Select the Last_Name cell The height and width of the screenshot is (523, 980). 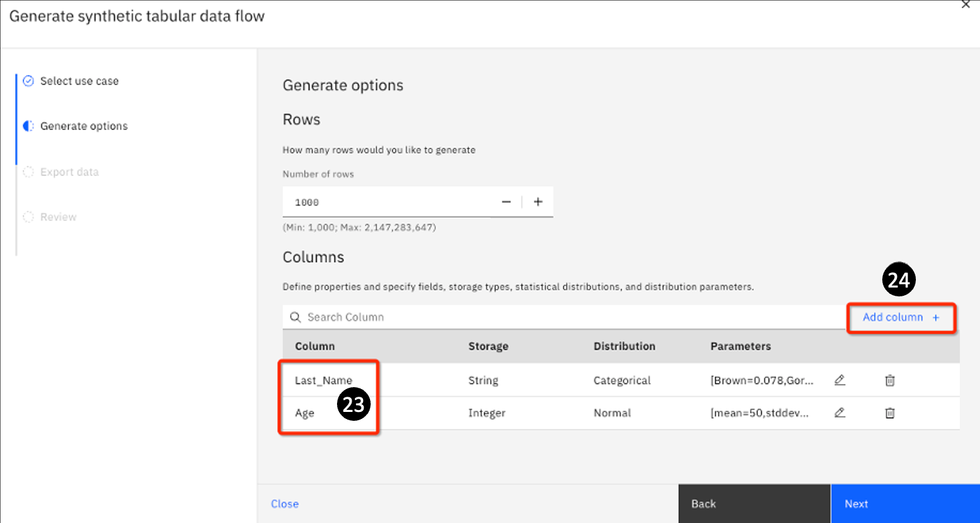click(323, 380)
